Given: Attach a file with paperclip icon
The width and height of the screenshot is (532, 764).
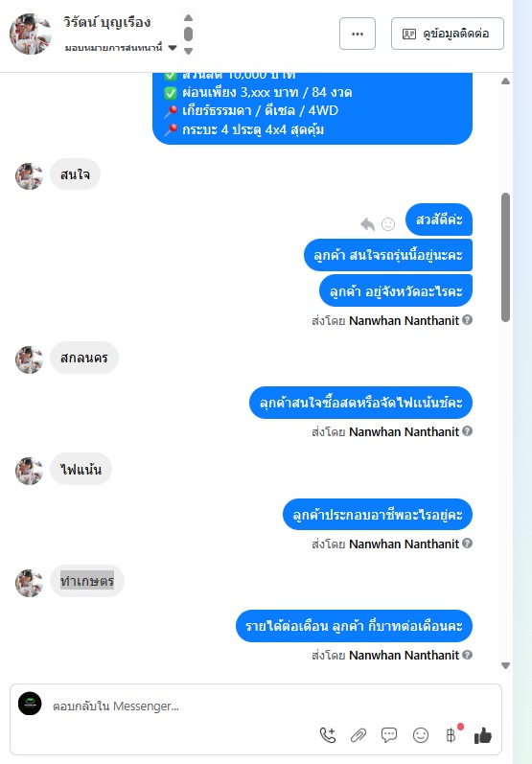Looking at the screenshot, I should pos(359,735).
